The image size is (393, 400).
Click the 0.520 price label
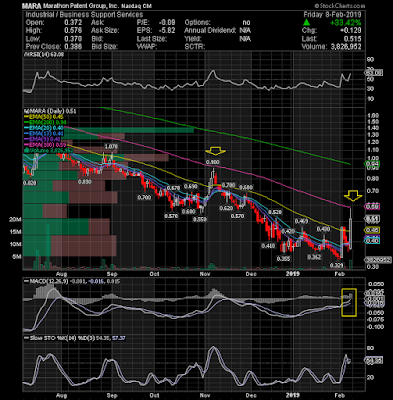point(275,212)
